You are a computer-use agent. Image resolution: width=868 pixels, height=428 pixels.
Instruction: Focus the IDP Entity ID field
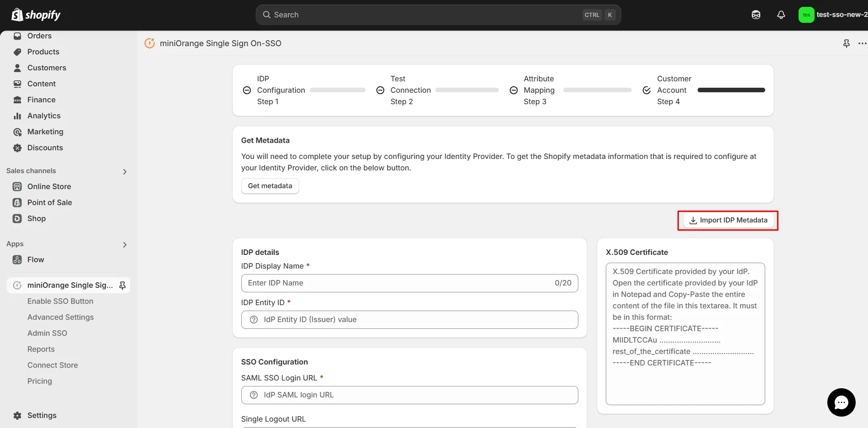(x=409, y=320)
